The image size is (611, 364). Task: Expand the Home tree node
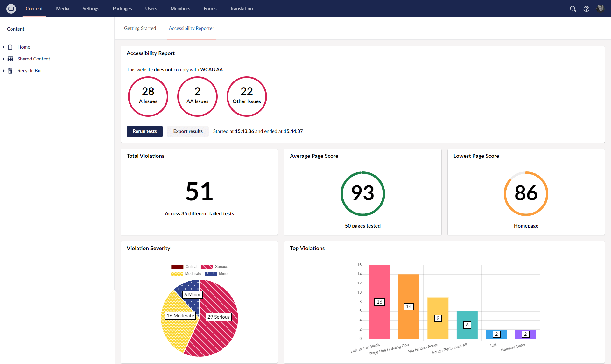point(4,47)
